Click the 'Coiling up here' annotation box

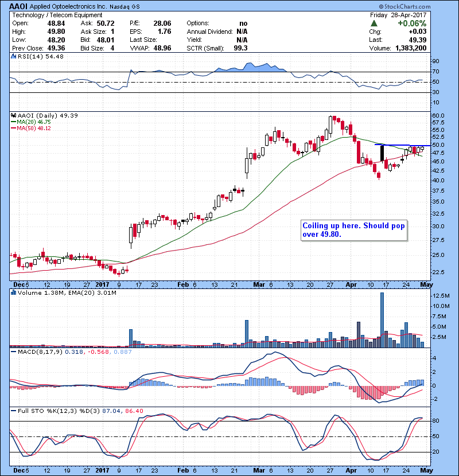[354, 231]
